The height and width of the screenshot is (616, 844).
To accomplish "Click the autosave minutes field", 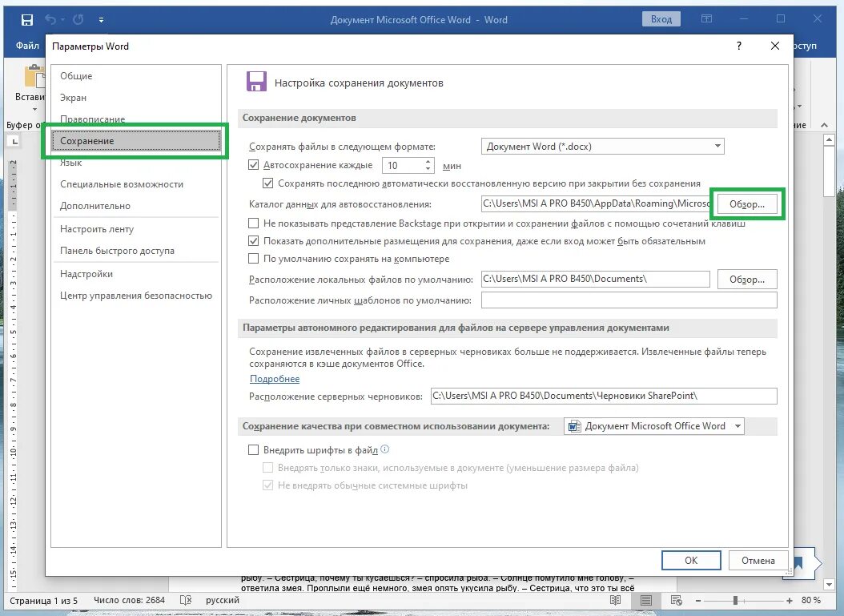I will coord(403,165).
